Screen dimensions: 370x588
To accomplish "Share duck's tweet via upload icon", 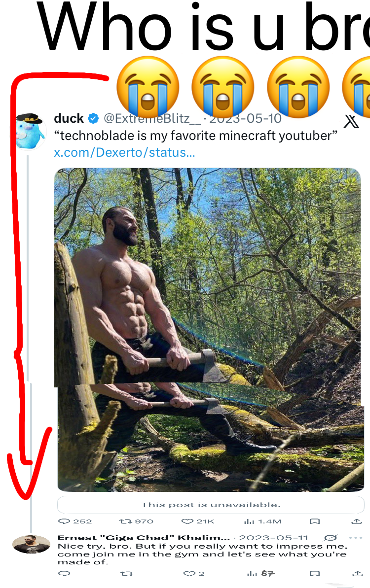I will [x=357, y=521].
